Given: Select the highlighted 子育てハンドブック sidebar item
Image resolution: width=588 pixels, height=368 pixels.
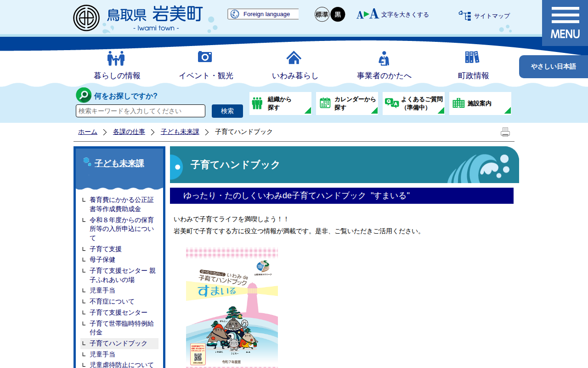Looking at the screenshot, I should tap(119, 344).
